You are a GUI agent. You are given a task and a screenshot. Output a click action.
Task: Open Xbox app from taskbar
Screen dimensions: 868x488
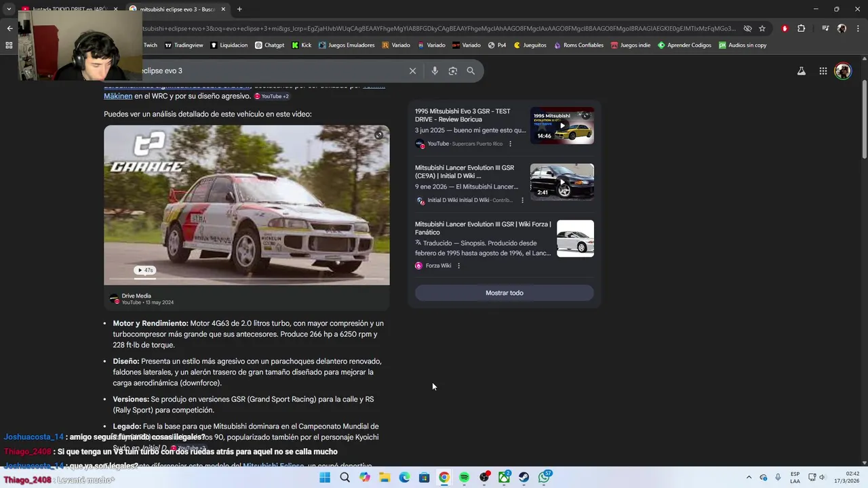point(504,477)
